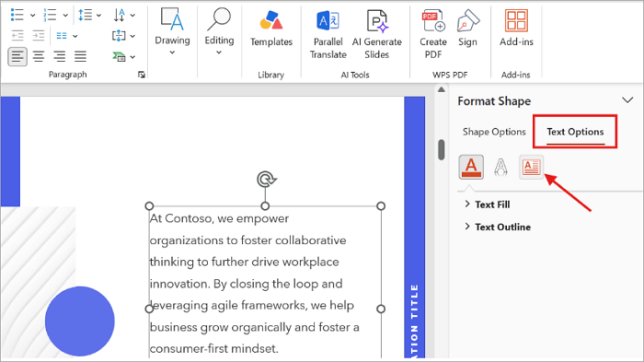
Task: Click the Convert to SmartArt icon
Action: click(119, 57)
